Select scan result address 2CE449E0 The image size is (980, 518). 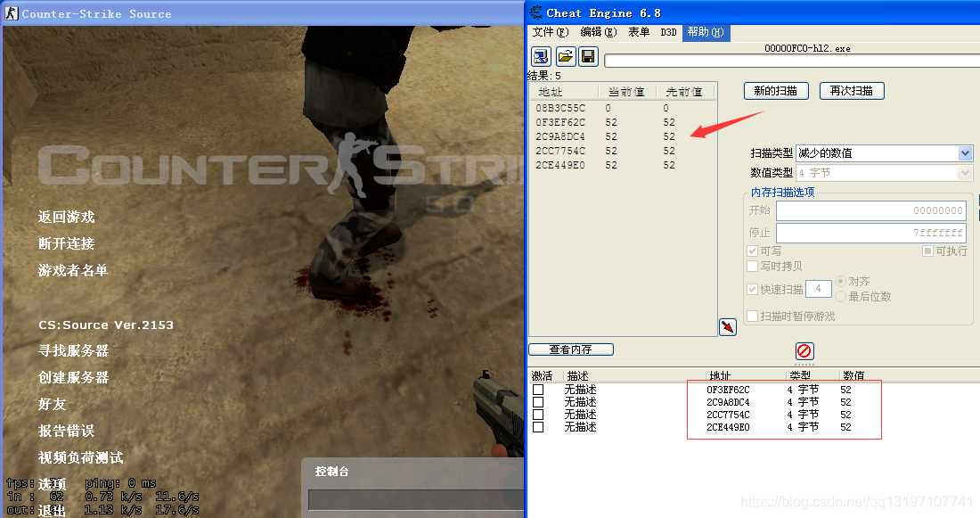560,165
